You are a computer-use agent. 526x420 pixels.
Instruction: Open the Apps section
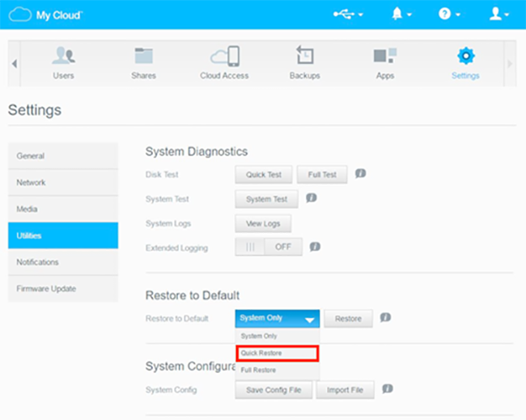385,63
